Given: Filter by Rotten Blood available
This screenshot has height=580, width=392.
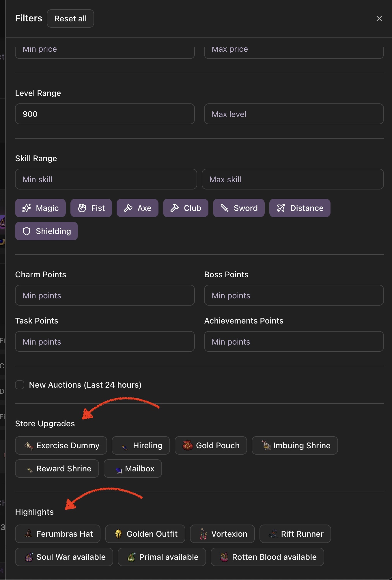Looking at the screenshot, I should click(x=267, y=557).
